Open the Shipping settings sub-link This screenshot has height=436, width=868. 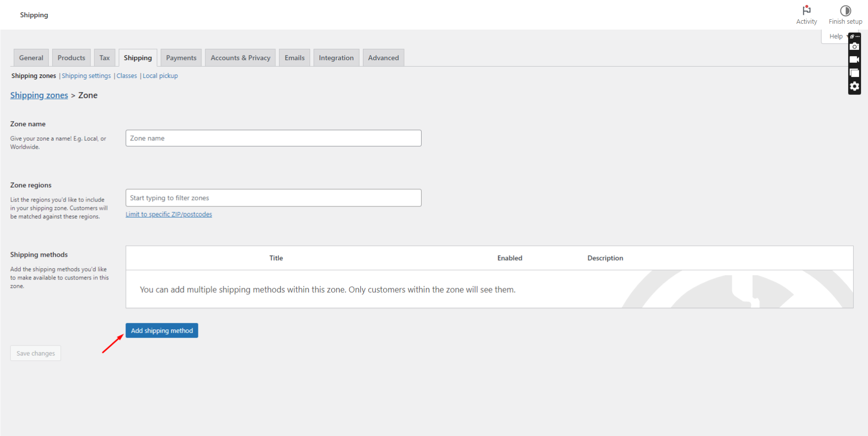pyautogui.click(x=86, y=76)
